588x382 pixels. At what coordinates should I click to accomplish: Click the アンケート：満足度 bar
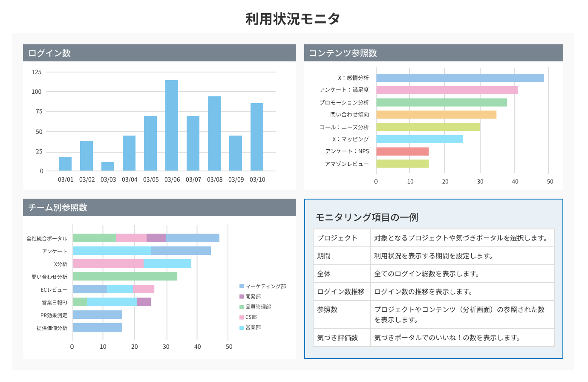447,90
